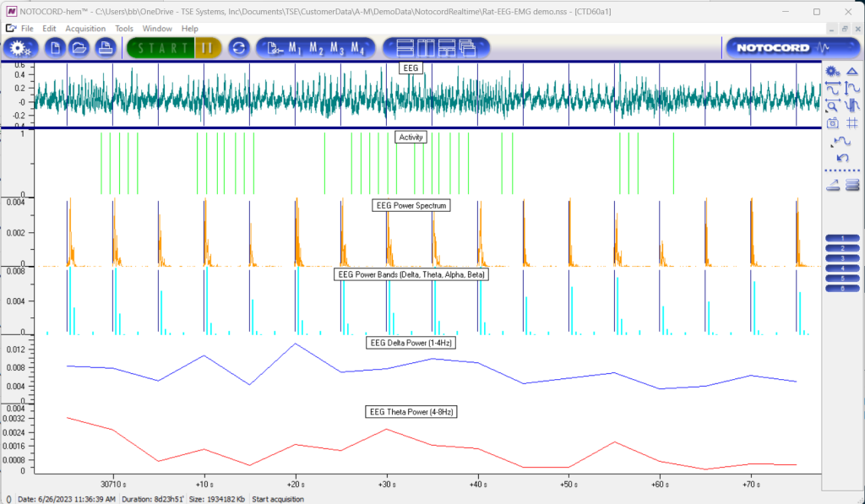Cascade windows using the layout icon
Screen dimensions: 865x504
tap(468, 48)
